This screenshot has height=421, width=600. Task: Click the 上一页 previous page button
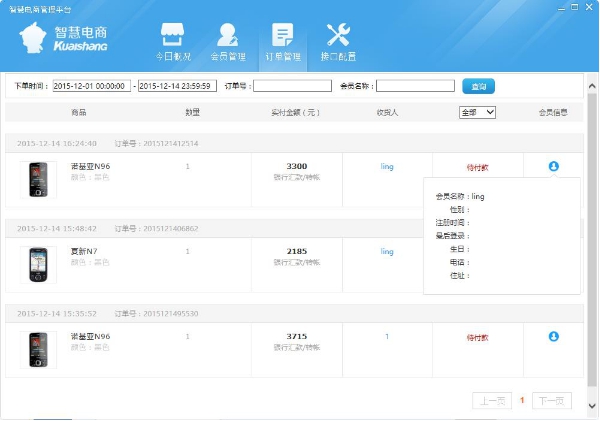click(491, 400)
